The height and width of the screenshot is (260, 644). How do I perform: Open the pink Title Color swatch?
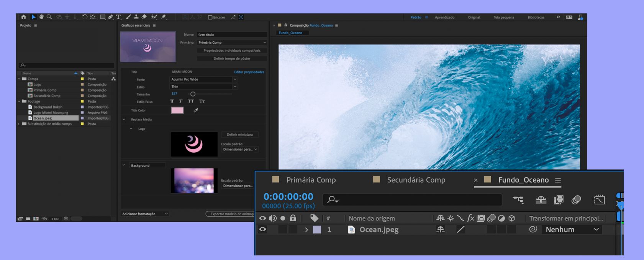tap(177, 110)
